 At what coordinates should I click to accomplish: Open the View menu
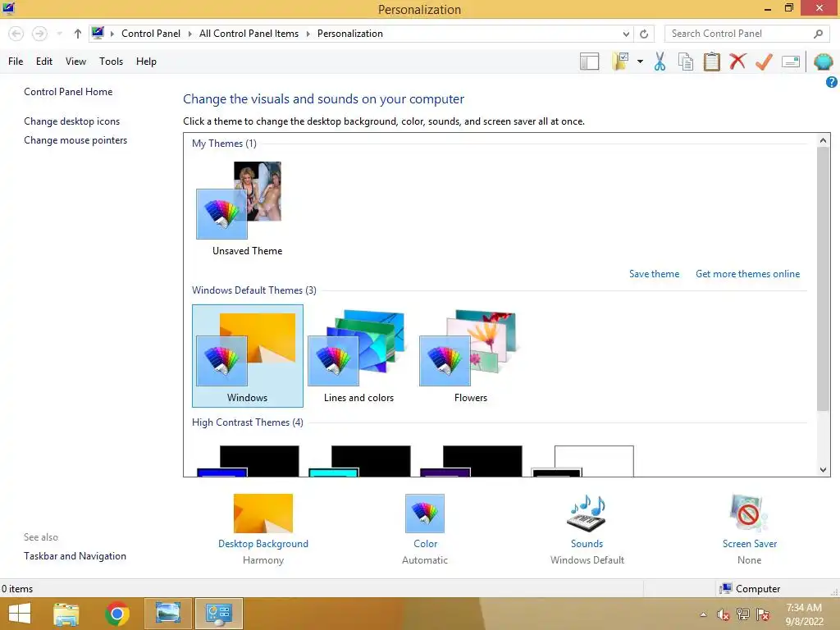[75, 62]
